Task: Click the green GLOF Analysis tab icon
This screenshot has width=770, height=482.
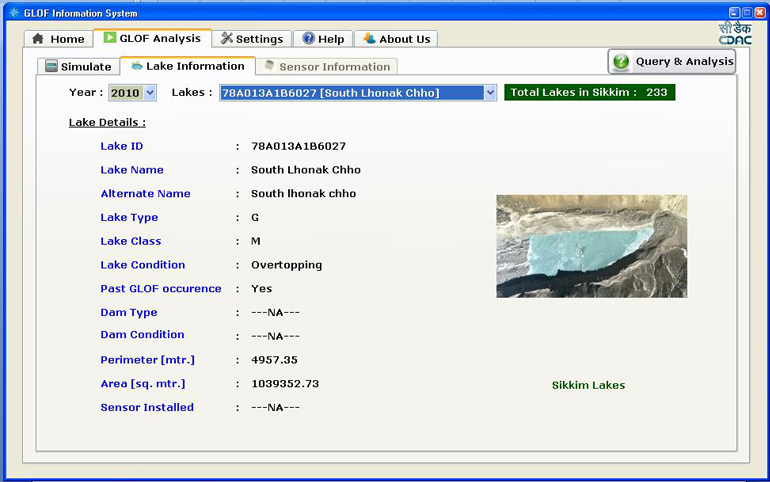Action: point(109,38)
